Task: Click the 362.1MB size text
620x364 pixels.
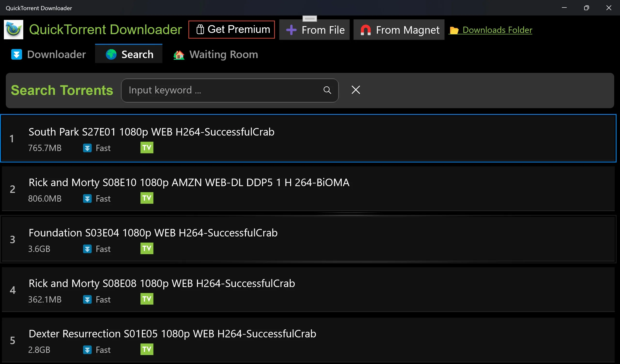Action: (x=45, y=300)
